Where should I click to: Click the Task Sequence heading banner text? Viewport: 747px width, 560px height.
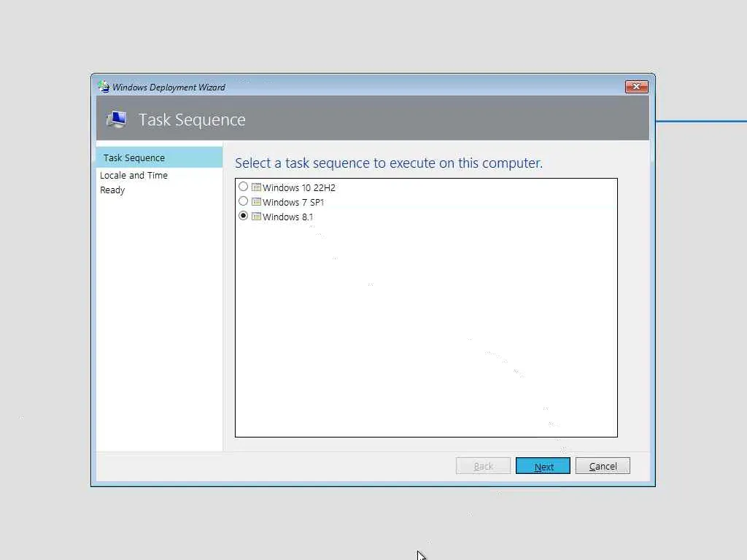point(192,120)
